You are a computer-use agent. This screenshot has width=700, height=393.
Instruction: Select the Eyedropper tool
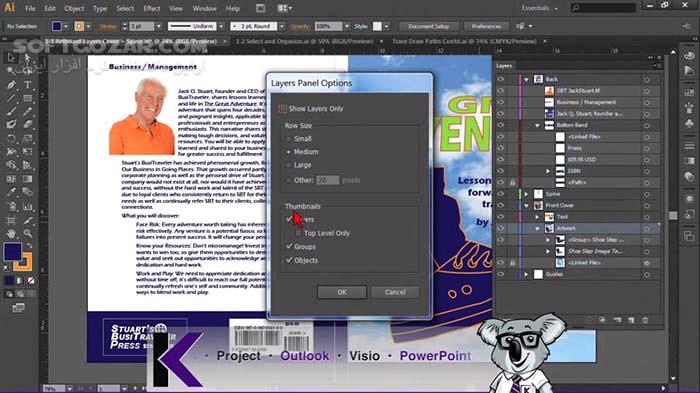click(11, 192)
